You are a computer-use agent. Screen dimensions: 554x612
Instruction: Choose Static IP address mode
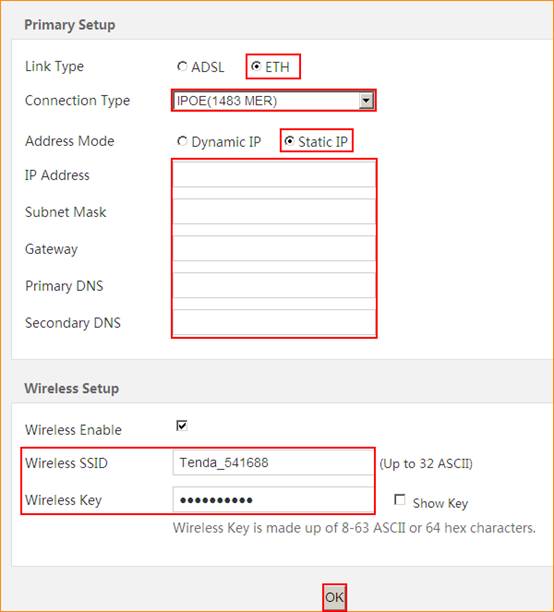289,141
